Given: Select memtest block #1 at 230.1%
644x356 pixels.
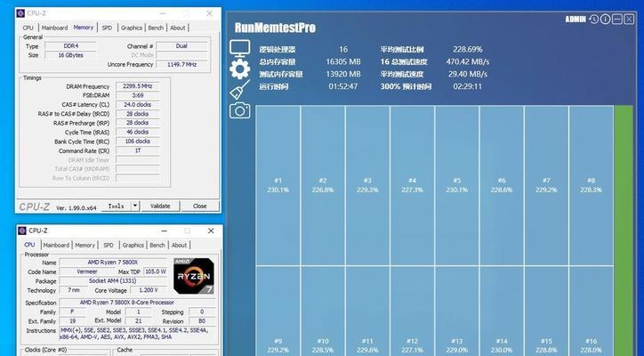Looking at the screenshot, I should (x=278, y=185).
